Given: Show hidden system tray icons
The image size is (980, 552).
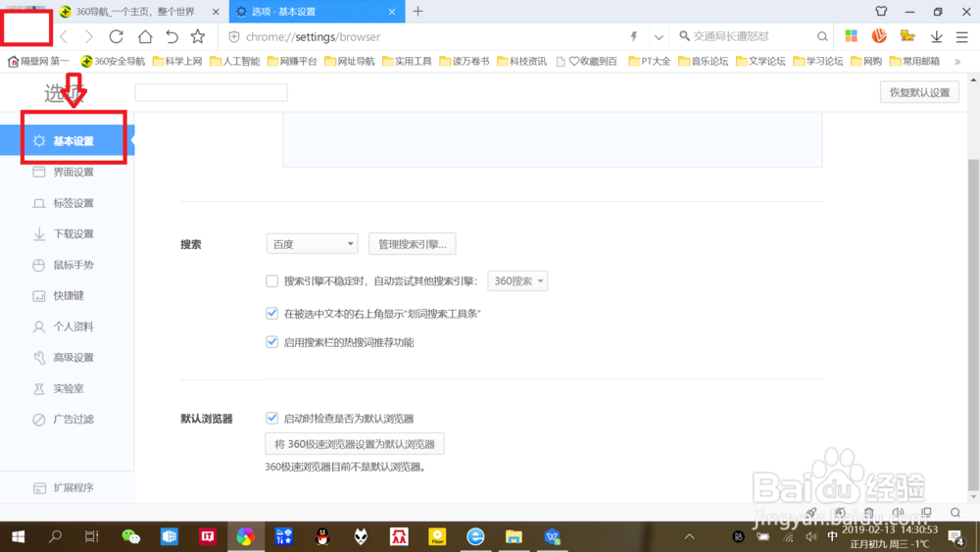Looking at the screenshot, I should click(x=689, y=536).
